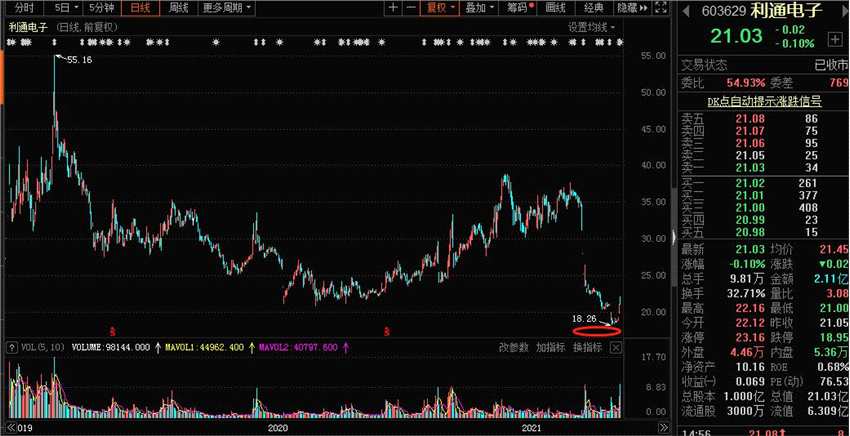Click the 净资产 10.16 value
Viewport: 850px width, 436px height.
(750, 367)
